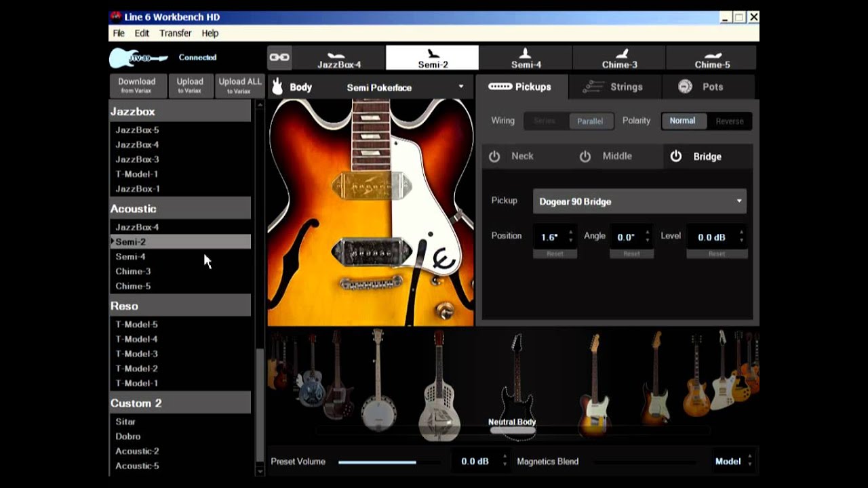Viewport: 868px width, 488px height.
Task: Select the Chime-3 model tab at top
Action: tap(619, 58)
